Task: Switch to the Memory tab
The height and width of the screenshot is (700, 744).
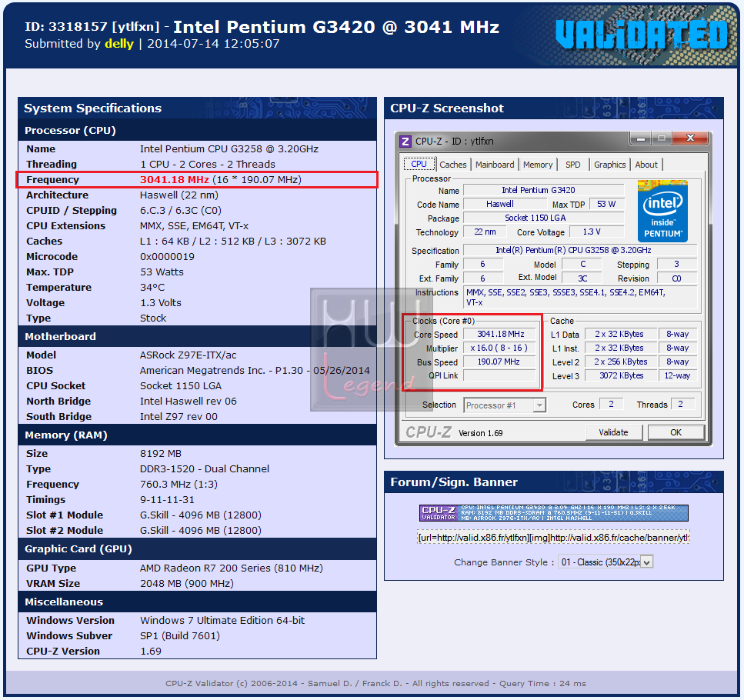Action: 538,165
